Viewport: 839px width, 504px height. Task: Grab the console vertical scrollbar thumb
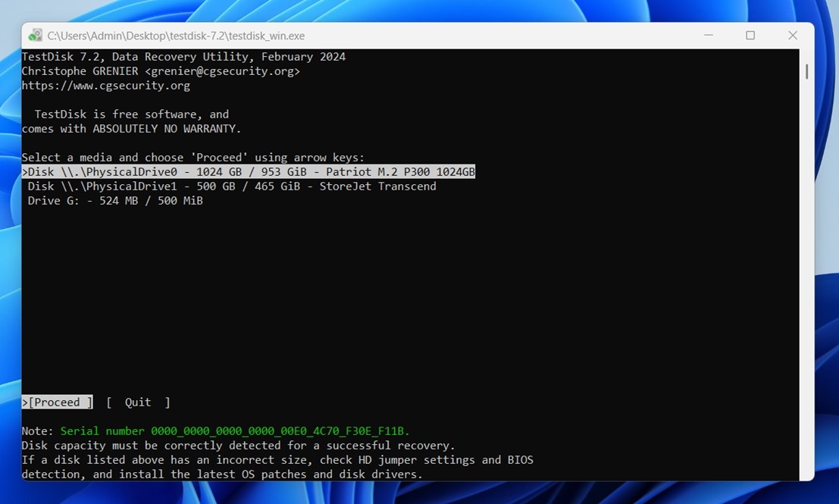click(806, 71)
